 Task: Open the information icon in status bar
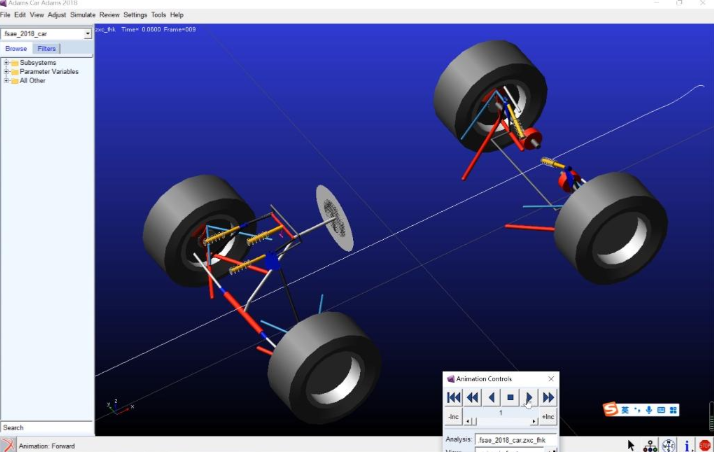click(x=688, y=445)
